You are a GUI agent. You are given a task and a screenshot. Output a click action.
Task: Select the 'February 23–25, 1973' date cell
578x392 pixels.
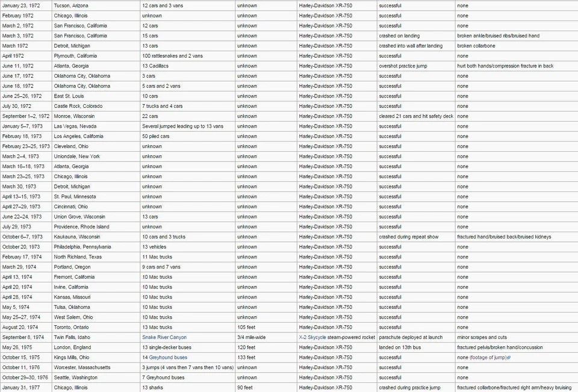pyautogui.click(x=26, y=146)
